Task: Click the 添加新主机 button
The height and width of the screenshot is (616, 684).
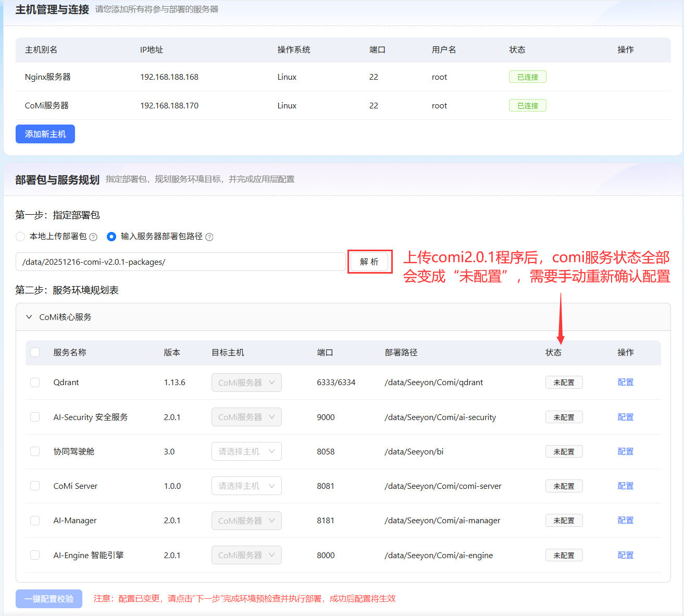Action: click(x=45, y=134)
